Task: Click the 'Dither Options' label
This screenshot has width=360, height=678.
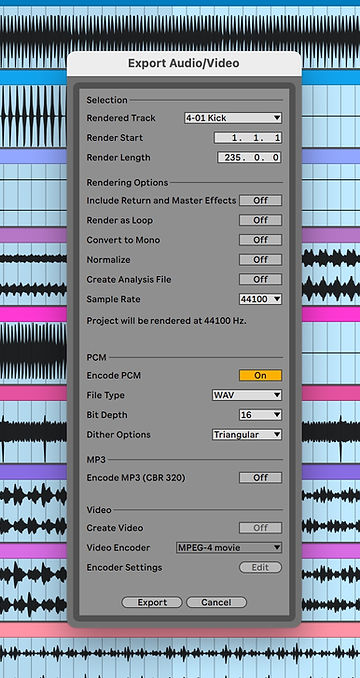Action: point(118,435)
